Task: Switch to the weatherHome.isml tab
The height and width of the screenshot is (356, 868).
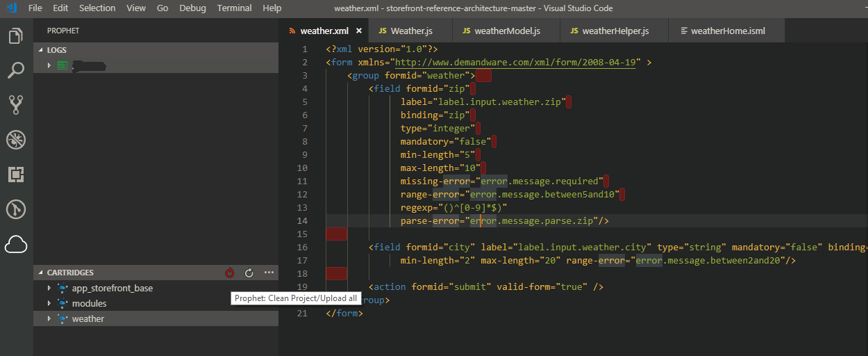Action: tap(727, 31)
